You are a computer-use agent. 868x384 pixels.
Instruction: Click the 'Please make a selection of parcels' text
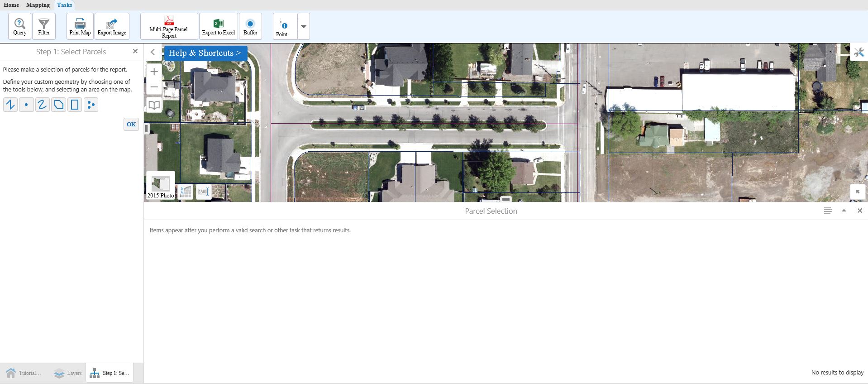[65, 69]
